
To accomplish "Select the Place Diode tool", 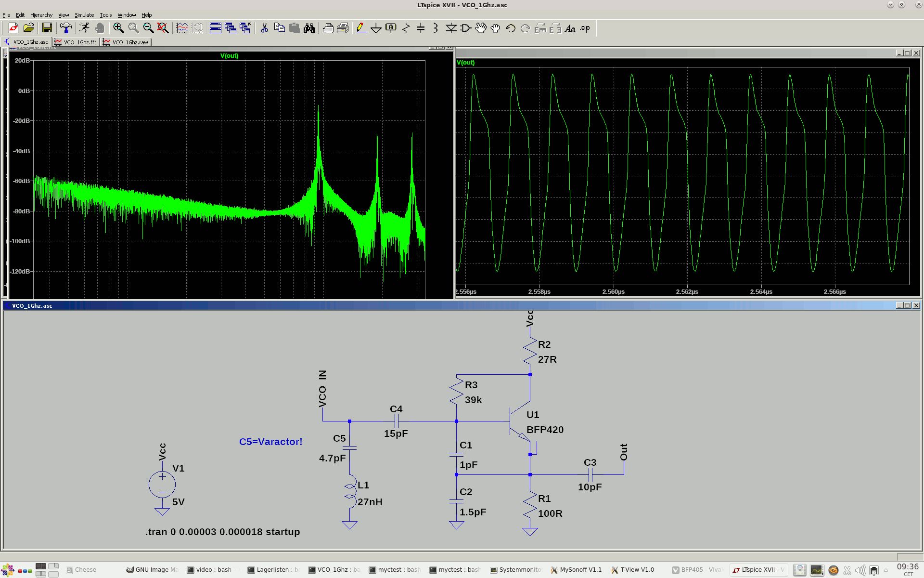I will (451, 28).
